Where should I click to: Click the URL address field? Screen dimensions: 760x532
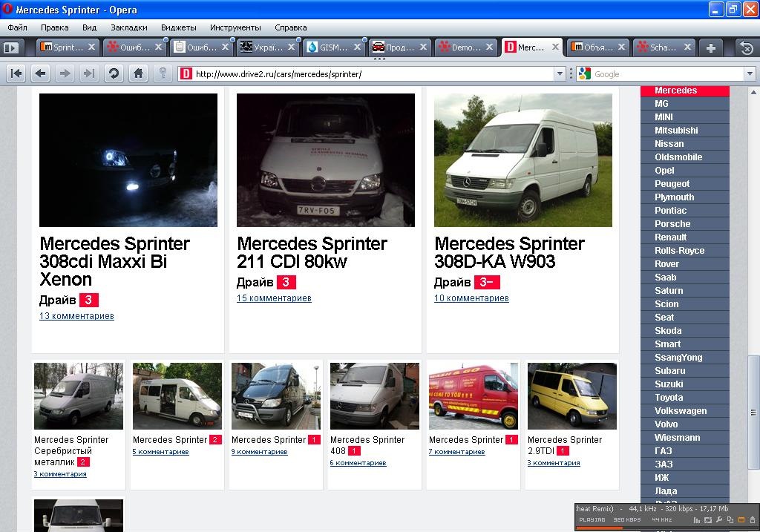[373, 73]
